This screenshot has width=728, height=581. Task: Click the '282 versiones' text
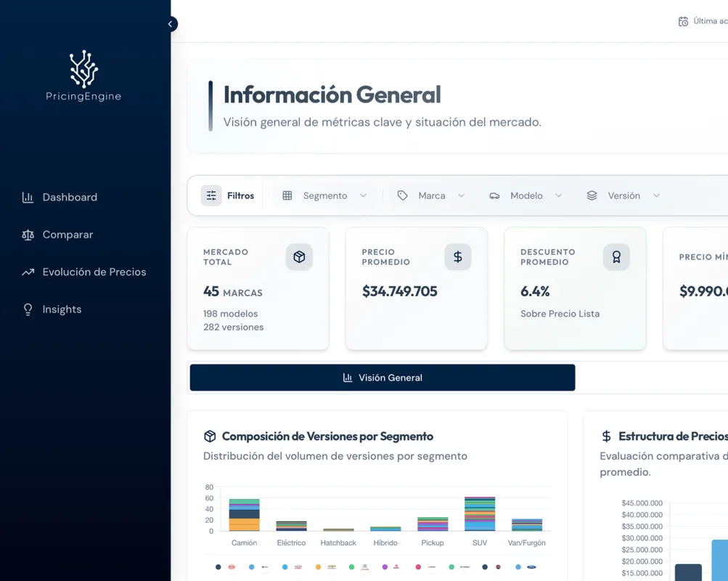tap(234, 328)
